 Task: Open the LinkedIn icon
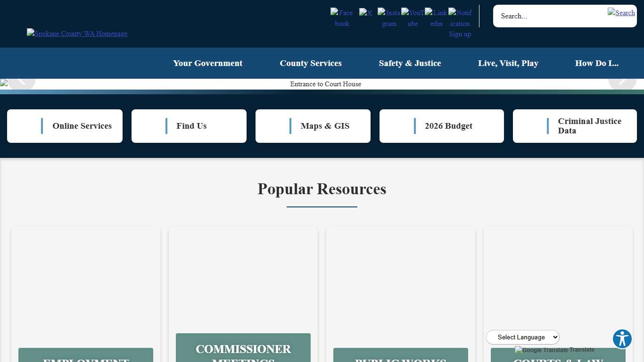(436, 18)
